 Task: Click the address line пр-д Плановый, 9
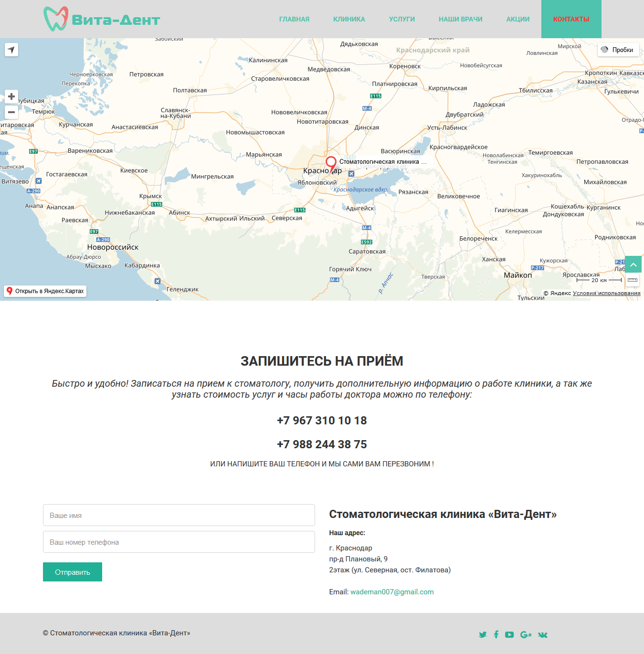click(358, 559)
